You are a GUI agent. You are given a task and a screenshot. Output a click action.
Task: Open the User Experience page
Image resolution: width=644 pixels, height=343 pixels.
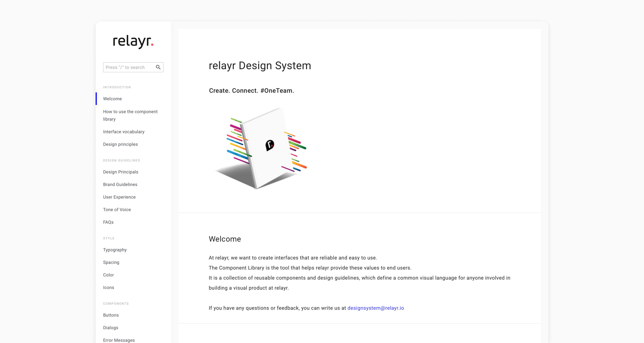pyautogui.click(x=119, y=197)
